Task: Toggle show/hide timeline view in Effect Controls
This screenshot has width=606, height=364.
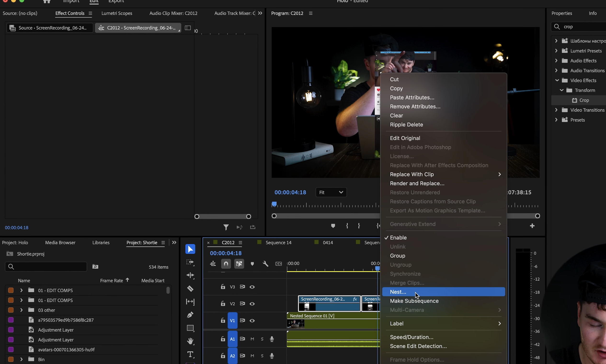Action: coord(188,28)
